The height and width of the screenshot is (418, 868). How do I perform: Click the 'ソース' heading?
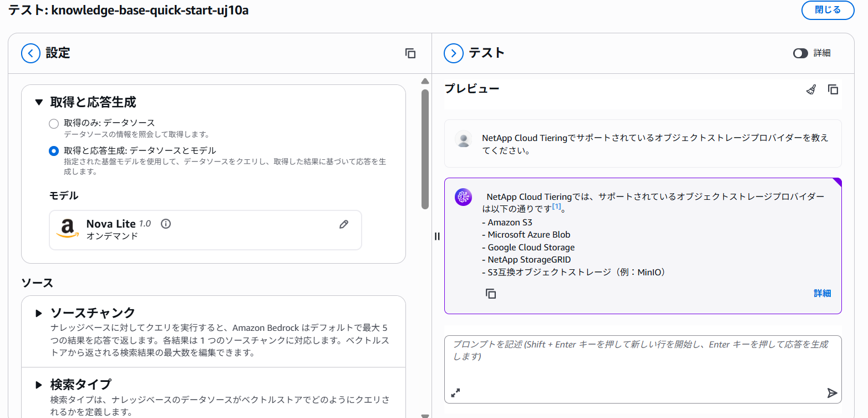[x=37, y=283]
